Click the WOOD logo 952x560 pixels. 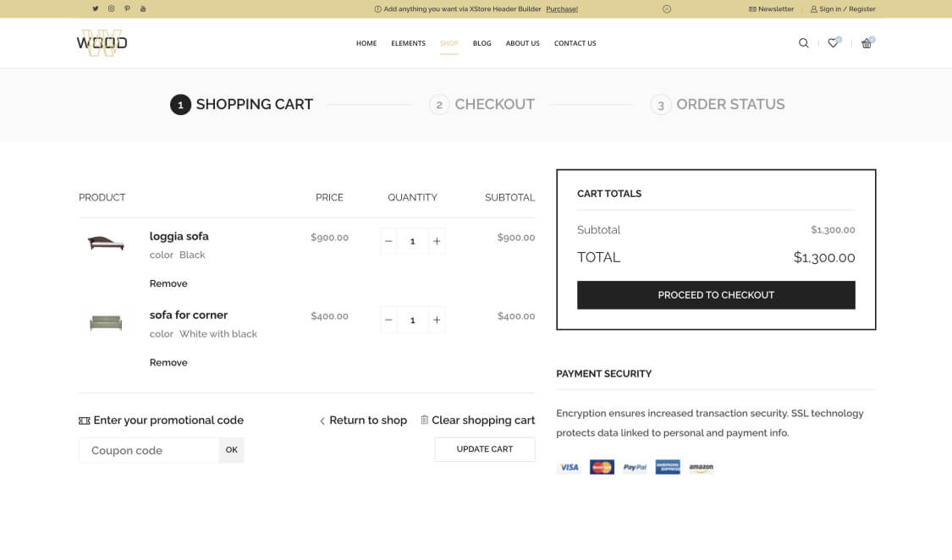(102, 42)
